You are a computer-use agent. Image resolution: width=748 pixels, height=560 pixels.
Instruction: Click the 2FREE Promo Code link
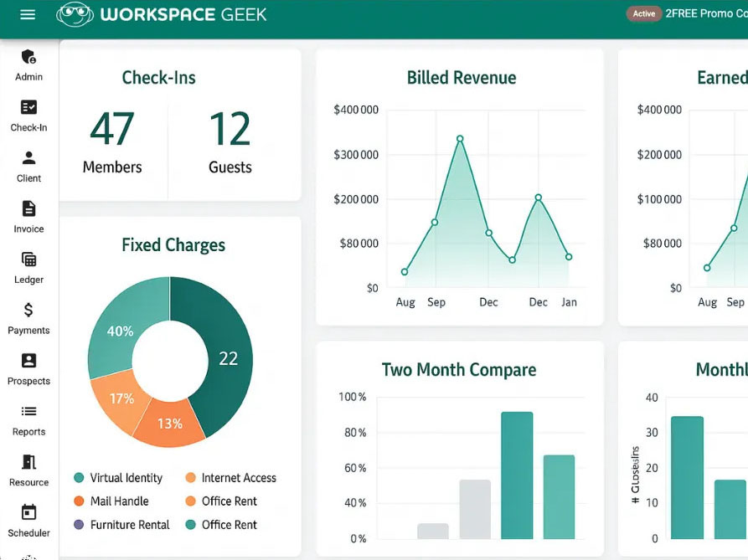click(x=705, y=14)
